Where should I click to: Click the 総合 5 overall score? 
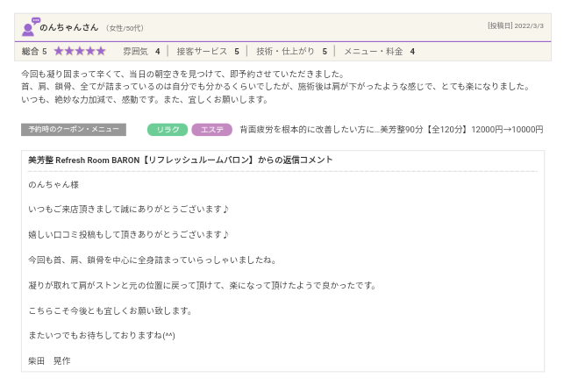(34, 52)
